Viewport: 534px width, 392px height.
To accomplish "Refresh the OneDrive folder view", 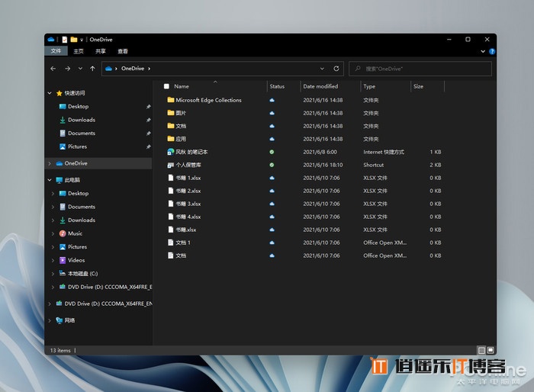I will [336, 69].
